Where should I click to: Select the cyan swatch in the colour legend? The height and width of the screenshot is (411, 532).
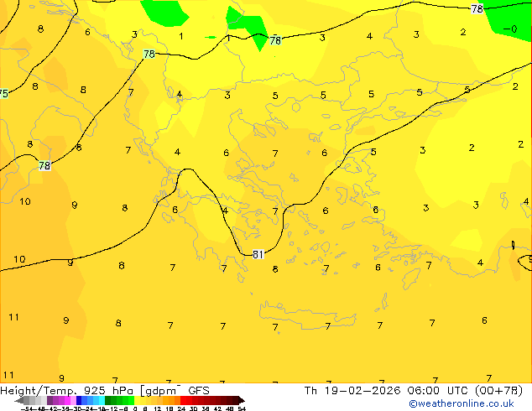(x=102, y=400)
